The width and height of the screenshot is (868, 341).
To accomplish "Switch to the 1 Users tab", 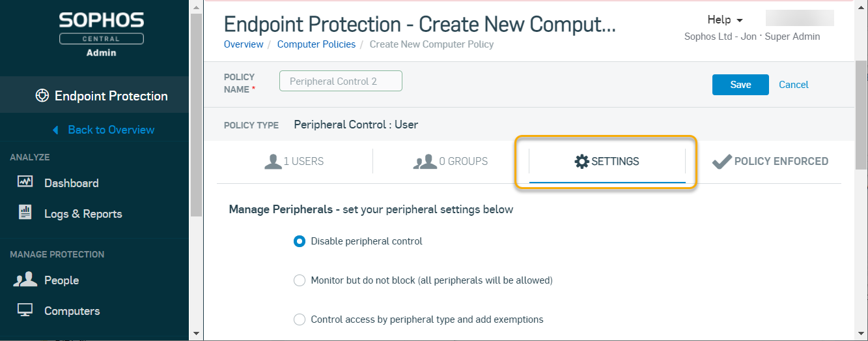I will point(294,161).
